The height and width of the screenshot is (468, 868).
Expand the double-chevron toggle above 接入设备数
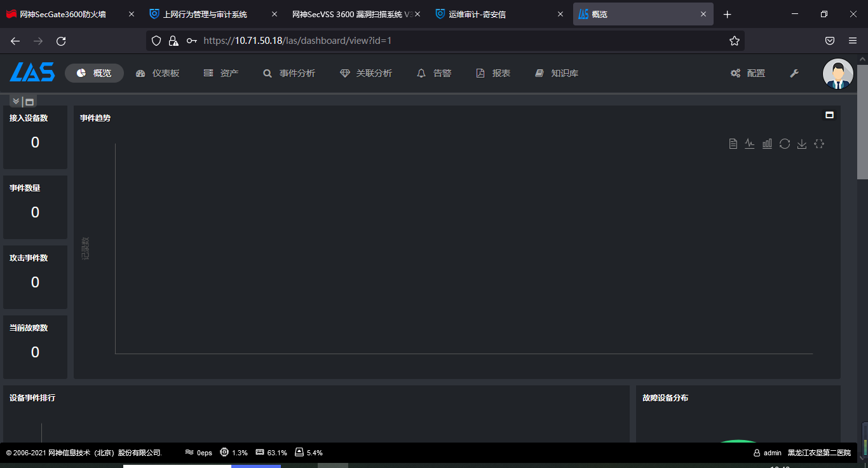point(16,101)
